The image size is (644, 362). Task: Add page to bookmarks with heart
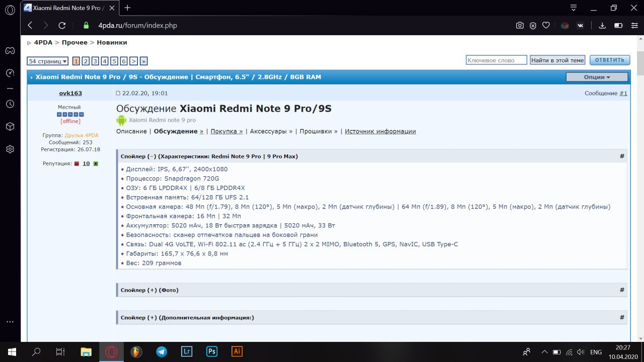click(546, 25)
